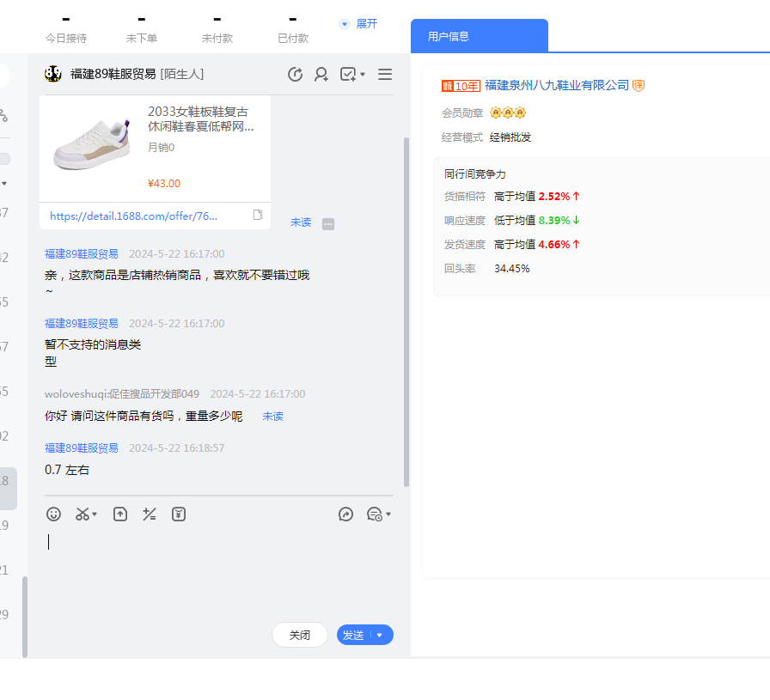Expand the send options arrow beside 发送
Screen dimensions: 770x700
[x=380, y=636]
